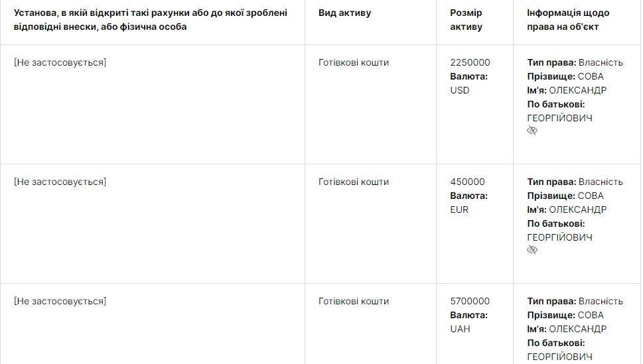Viewport: 643px width, 364px height.
Task: Click 'Тип права: Власність' in the USD row
Action: (575, 62)
